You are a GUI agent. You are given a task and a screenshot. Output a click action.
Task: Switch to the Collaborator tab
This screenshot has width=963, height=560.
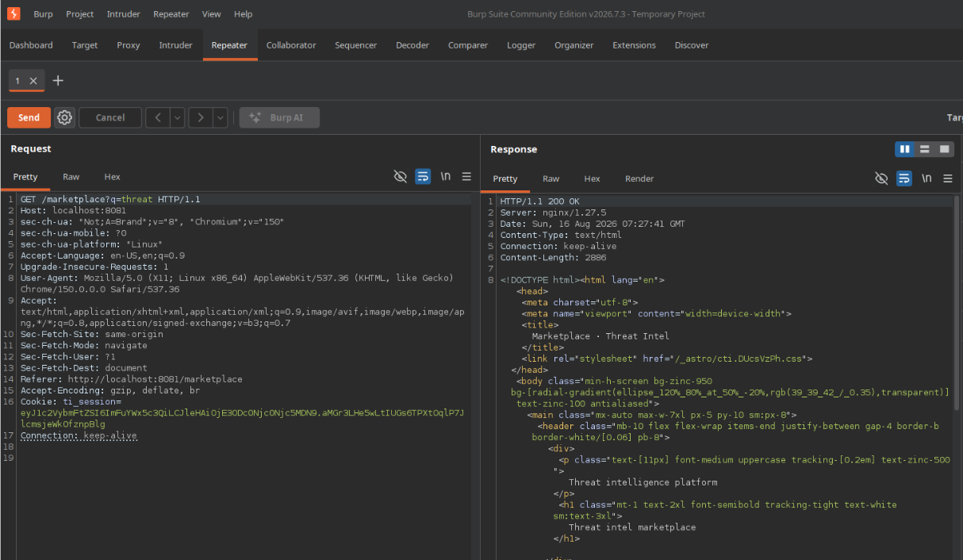tap(291, 45)
